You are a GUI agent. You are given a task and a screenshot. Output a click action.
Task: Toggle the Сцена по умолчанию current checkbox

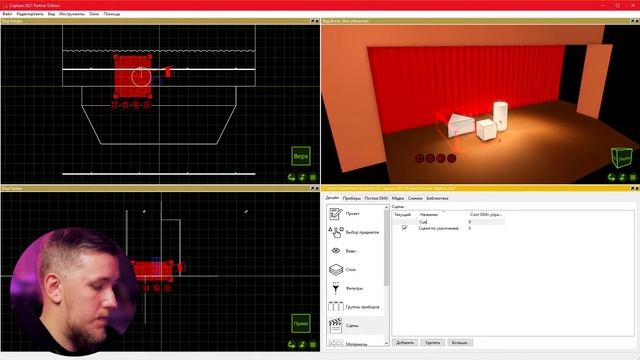(x=404, y=228)
